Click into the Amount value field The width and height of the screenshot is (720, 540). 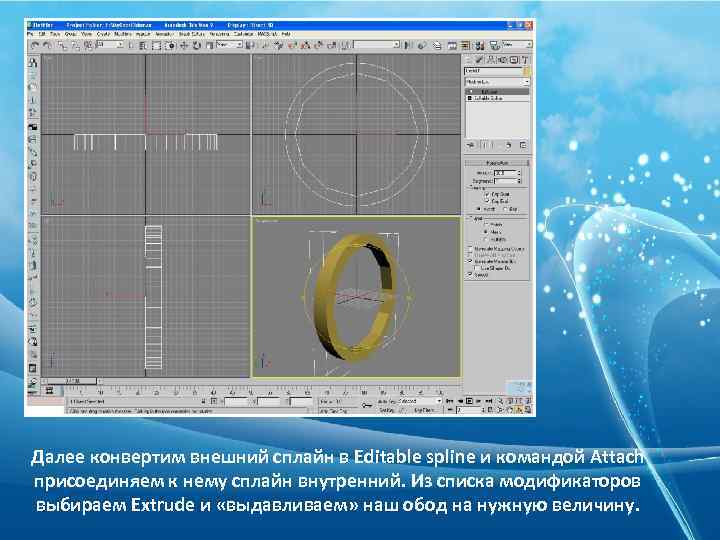tap(505, 173)
